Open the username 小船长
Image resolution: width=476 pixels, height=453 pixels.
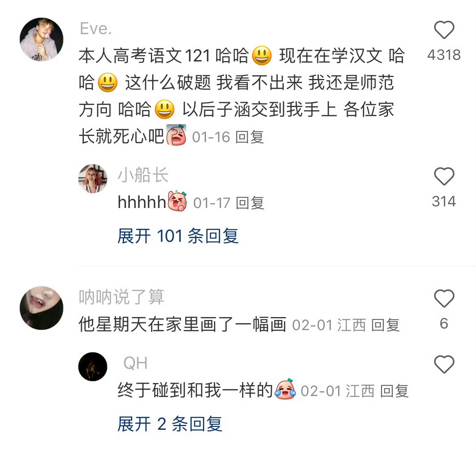pyautogui.click(x=143, y=175)
